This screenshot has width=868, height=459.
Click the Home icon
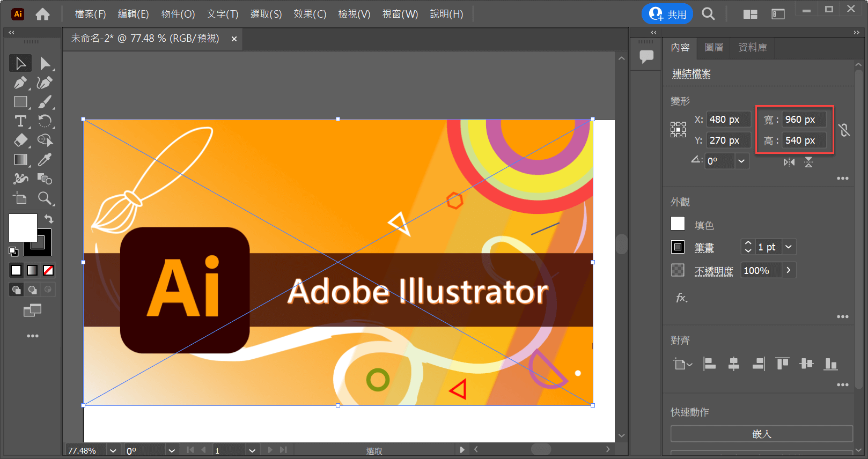tap(42, 14)
